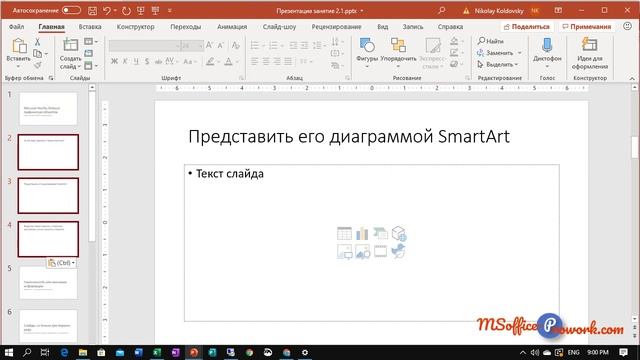Toggle justify text alignment
Screen dimensions: 640x360
[288, 61]
